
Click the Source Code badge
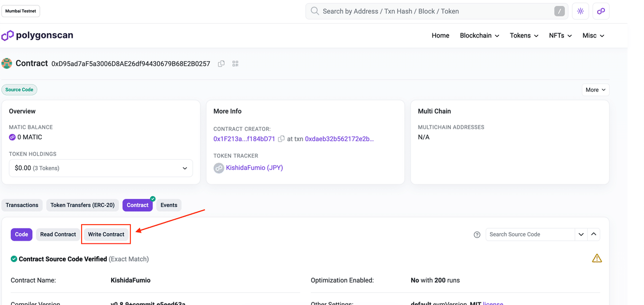(x=19, y=90)
